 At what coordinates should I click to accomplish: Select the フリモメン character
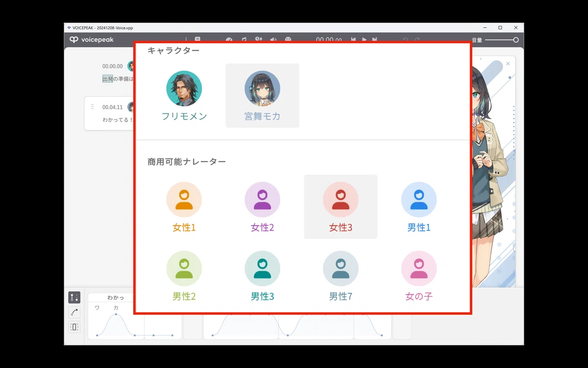click(184, 96)
